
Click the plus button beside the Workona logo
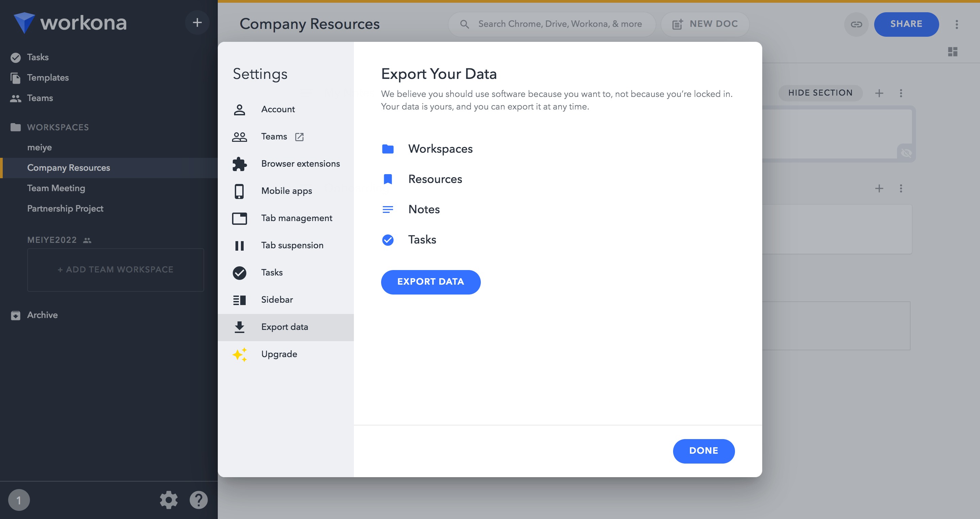click(197, 23)
